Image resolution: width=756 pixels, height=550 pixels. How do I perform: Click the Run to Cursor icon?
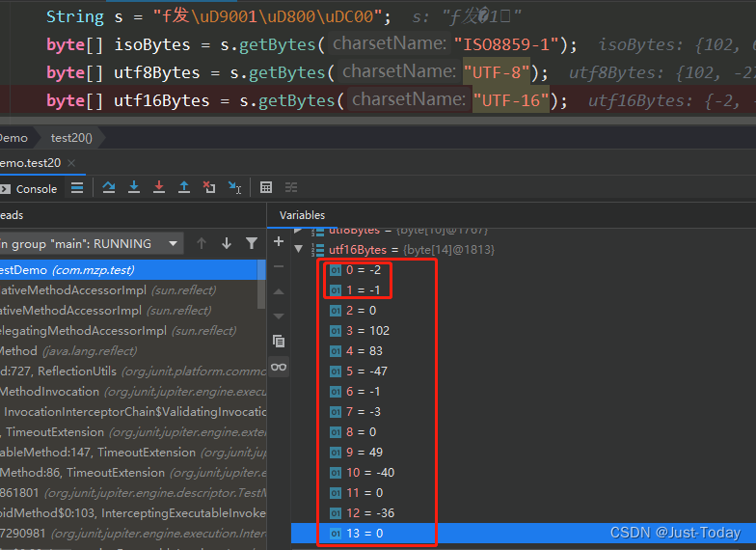pyautogui.click(x=234, y=188)
